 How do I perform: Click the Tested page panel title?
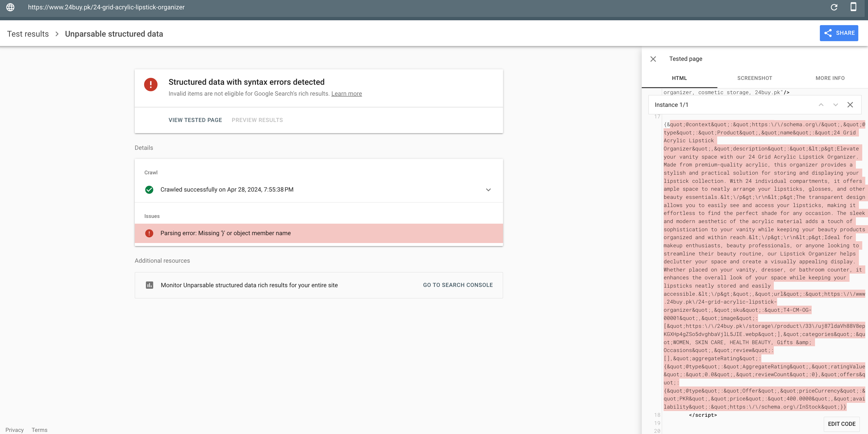tap(685, 59)
